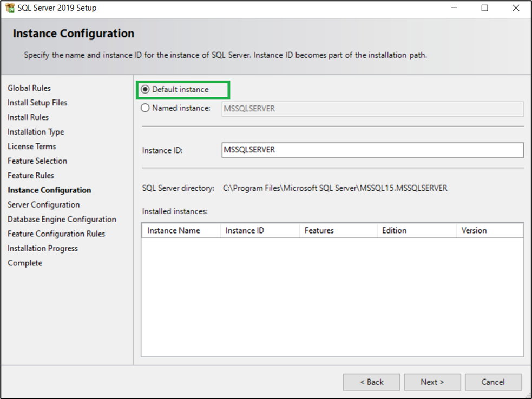Screen dimensions: 532x399
Task: Go to the Next setup page
Action: point(432,382)
